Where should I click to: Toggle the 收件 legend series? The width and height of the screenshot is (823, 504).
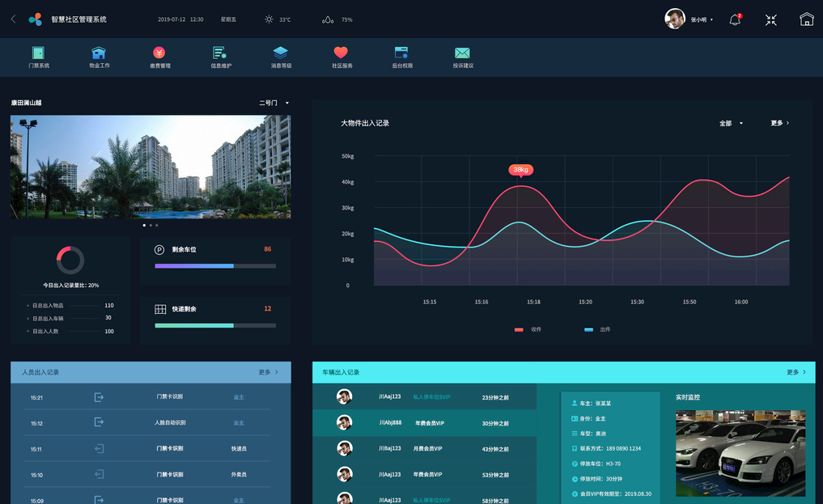[528, 330]
